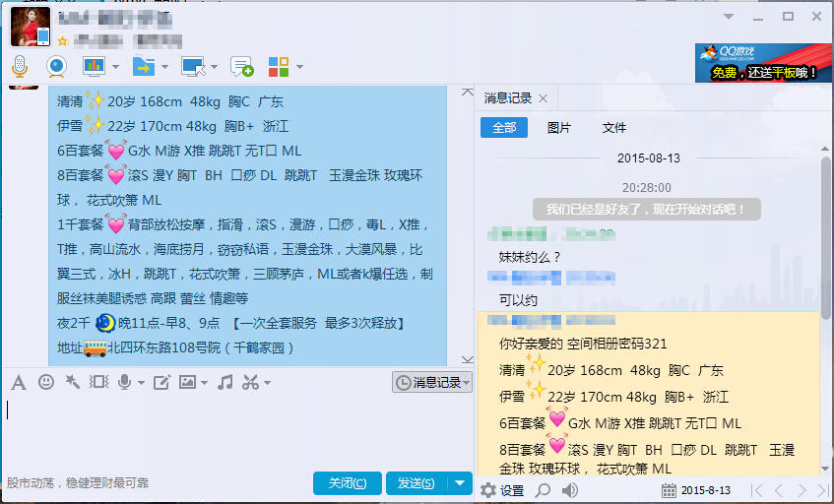Start a video call with webcam icon

click(x=56, y=67)
